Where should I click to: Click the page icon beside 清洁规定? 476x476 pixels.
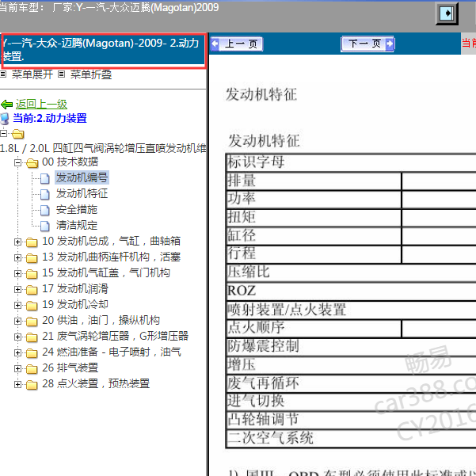[x=44, y=226]
